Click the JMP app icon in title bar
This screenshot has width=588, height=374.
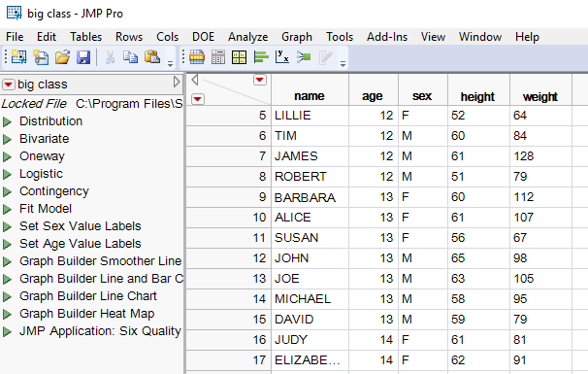pos(15,14)
